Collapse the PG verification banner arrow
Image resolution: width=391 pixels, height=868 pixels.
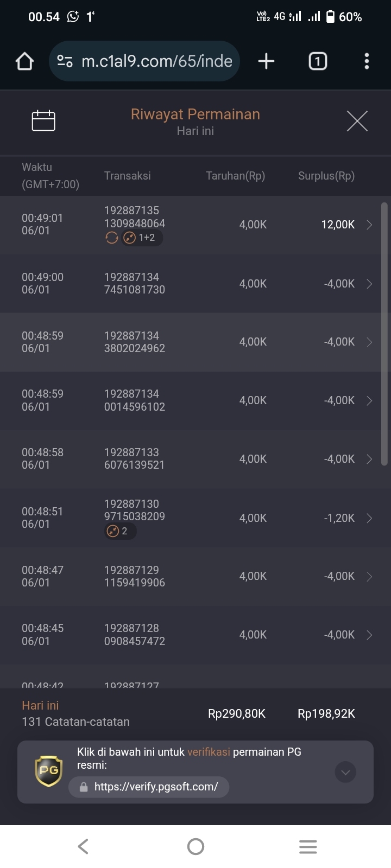tap(345, 772)
